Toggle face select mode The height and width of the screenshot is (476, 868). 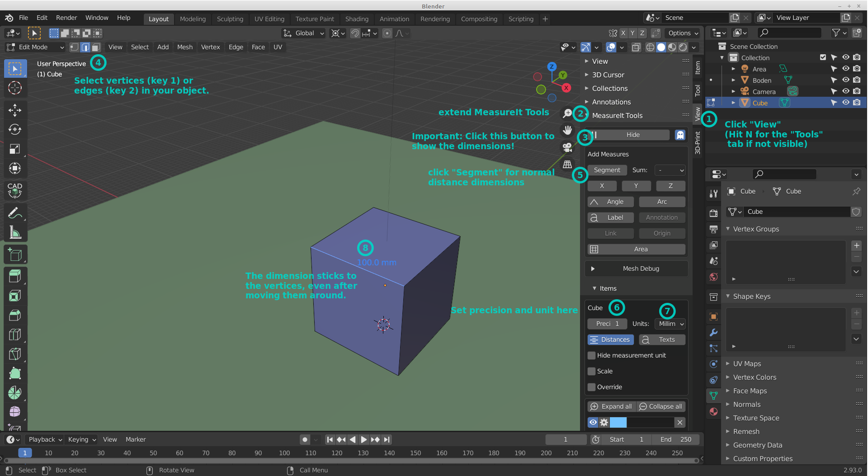click(x=96, y=47)
